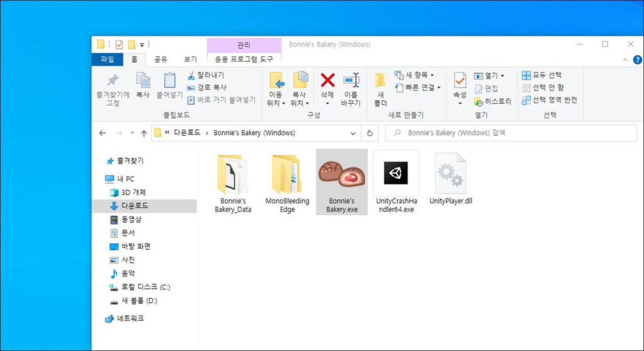Open Desktop (바탕 화면) in sidebar
Screen dimensions: 644x351
pyautogui.click(x=130, y=247)
